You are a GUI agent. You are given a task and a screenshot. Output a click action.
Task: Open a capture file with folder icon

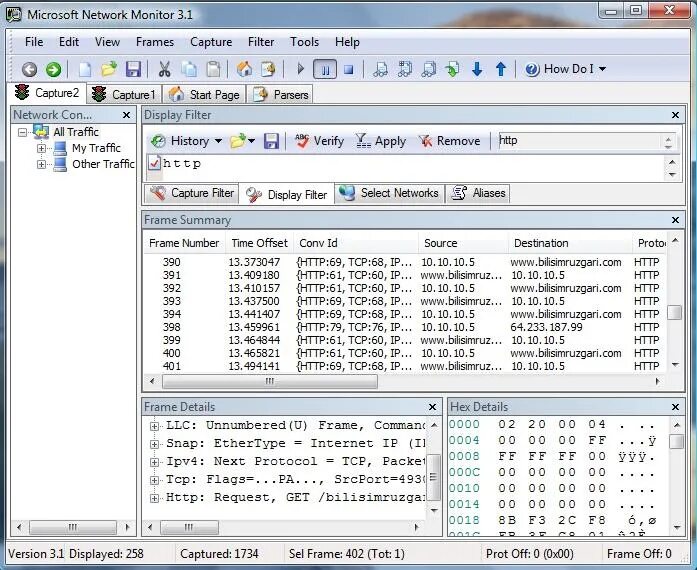[109, 69]
